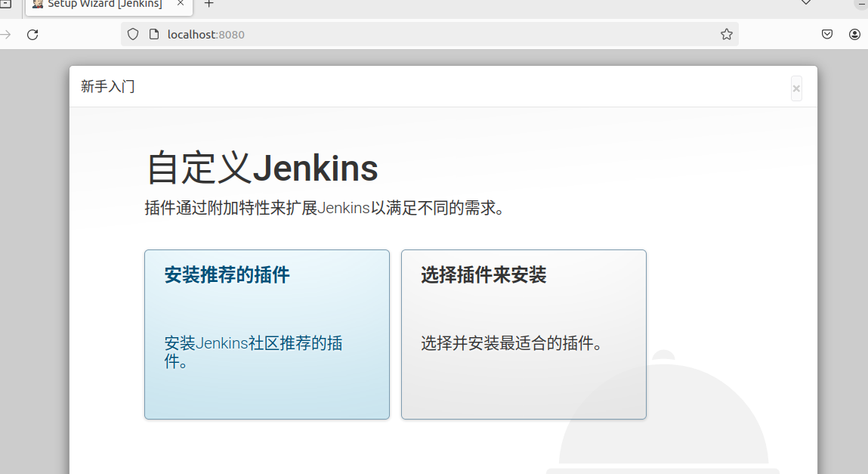
Task: Click the tracking protection shield icon
Action: 133,34
